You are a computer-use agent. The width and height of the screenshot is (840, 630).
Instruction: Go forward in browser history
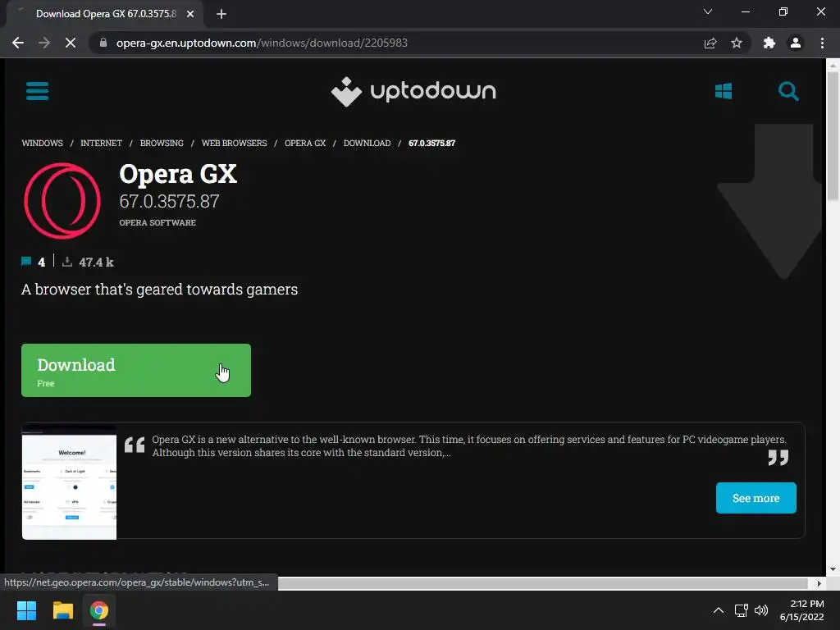click(44, 43)
